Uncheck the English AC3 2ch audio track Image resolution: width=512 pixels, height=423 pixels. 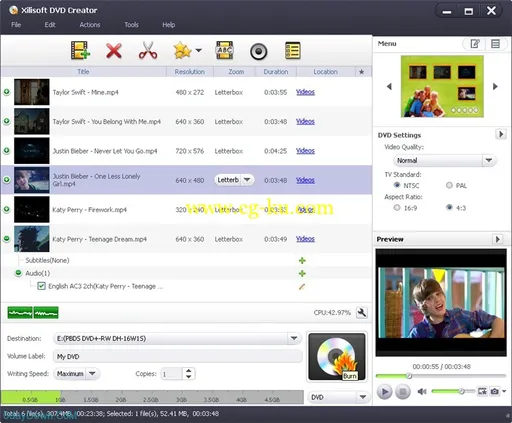coord(41,286)
